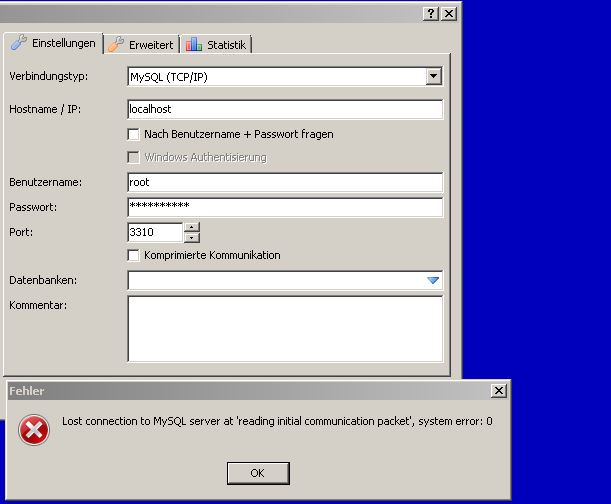Switch to the Einstellungen tab
611x504 pixels.
[x=53, y=43]
